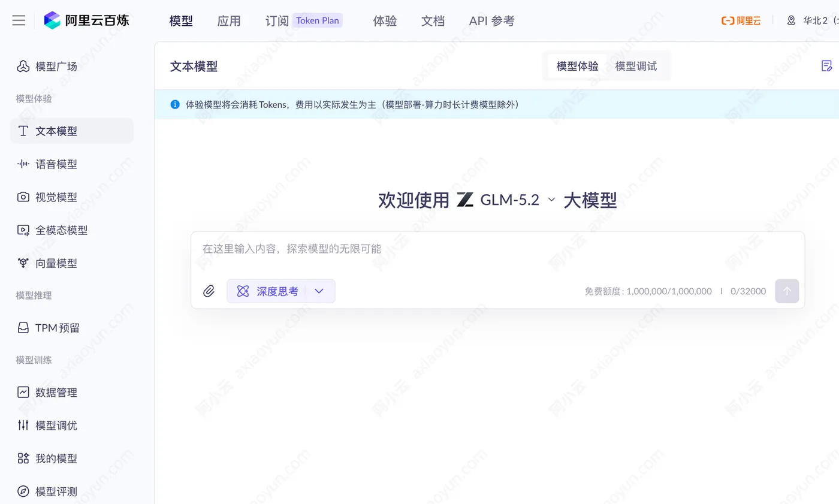Open 我的模型 in the sidebar
839x504 pixels.
pos(72,458)
